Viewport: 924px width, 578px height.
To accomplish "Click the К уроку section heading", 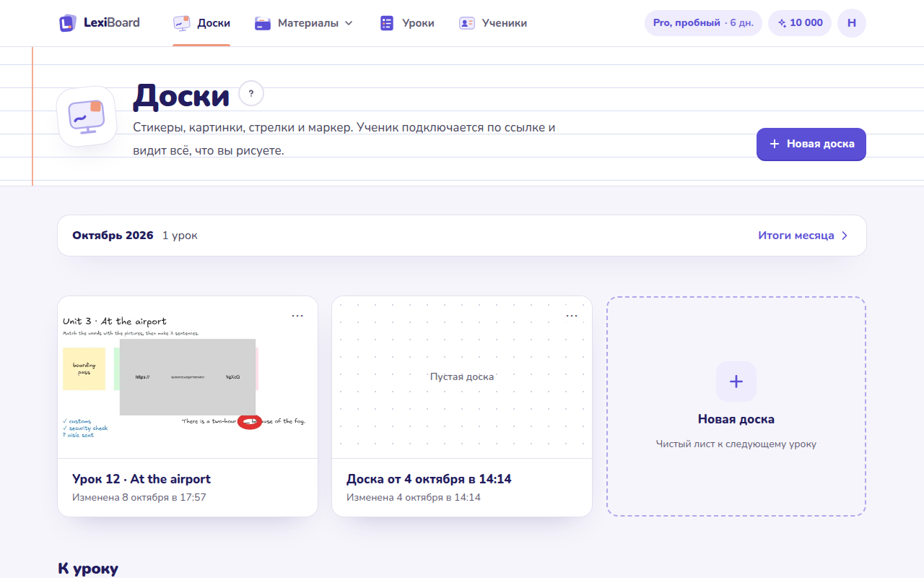I will click(88, 569).
